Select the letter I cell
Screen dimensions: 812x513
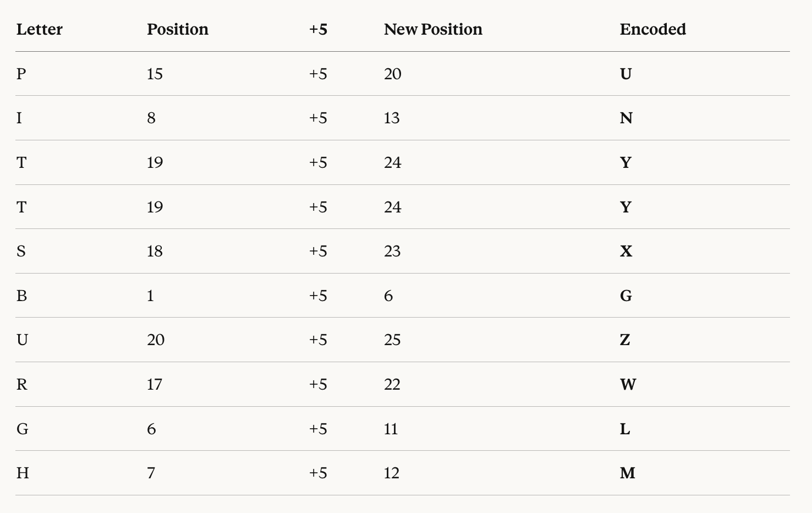19,118
